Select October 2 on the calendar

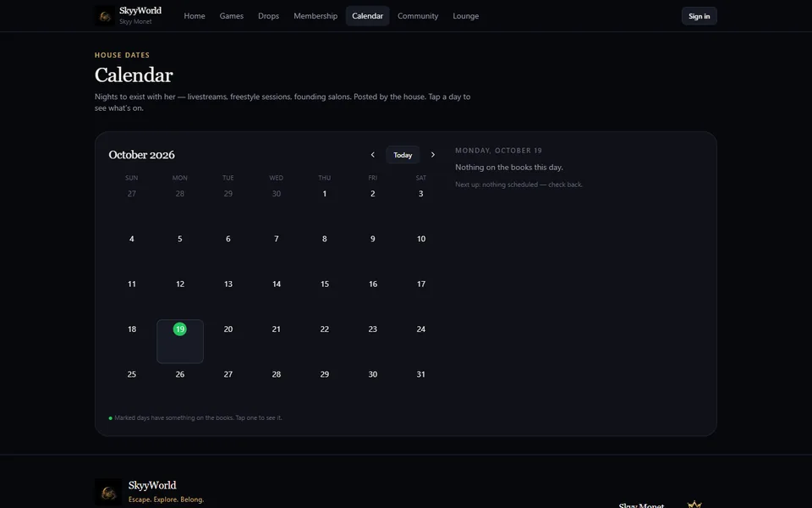(x=373, y=206)
